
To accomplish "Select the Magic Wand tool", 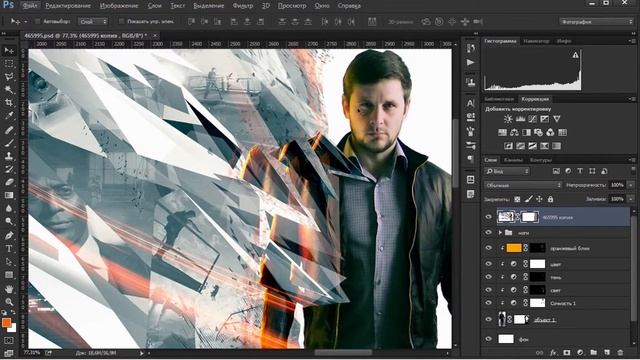I will point(9,89).
